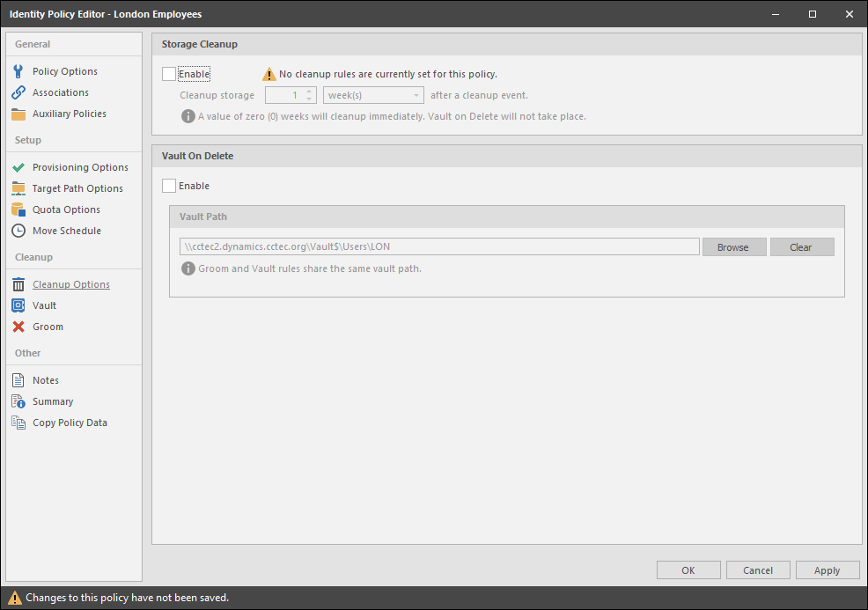Click Browse for vault path
Image resolution: width=868 pixels, height=610 pixels.
click(734, 246)
